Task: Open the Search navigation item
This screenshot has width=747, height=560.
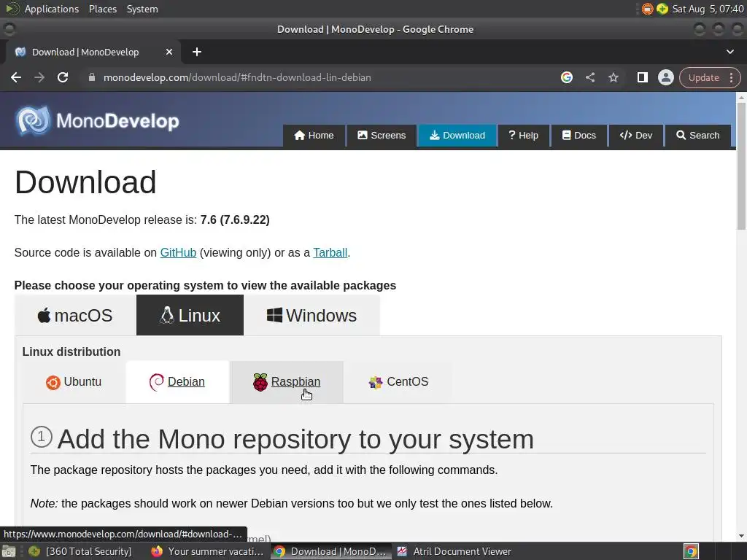Action: pos(698,135)
